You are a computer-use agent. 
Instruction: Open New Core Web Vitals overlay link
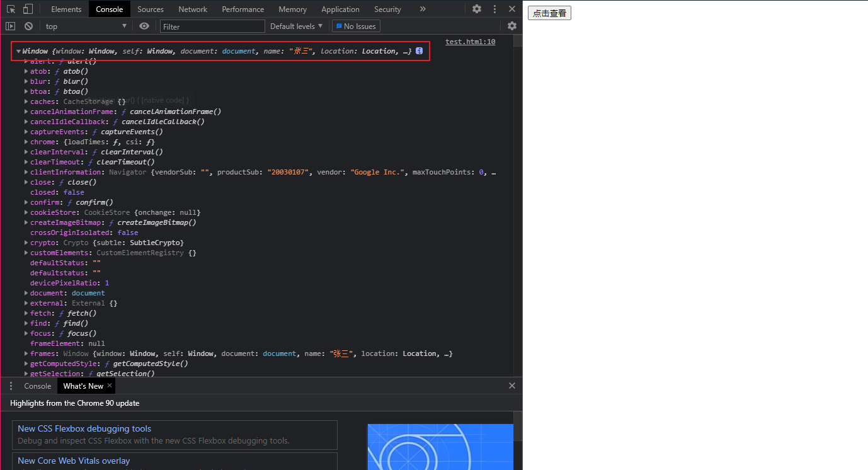[x=74, y=461]
